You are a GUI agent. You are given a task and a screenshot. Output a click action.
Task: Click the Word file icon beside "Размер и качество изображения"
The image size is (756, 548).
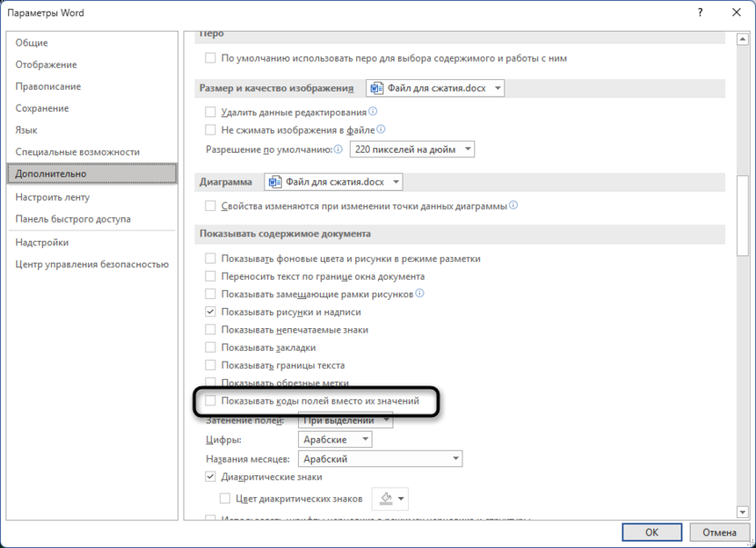375,88
